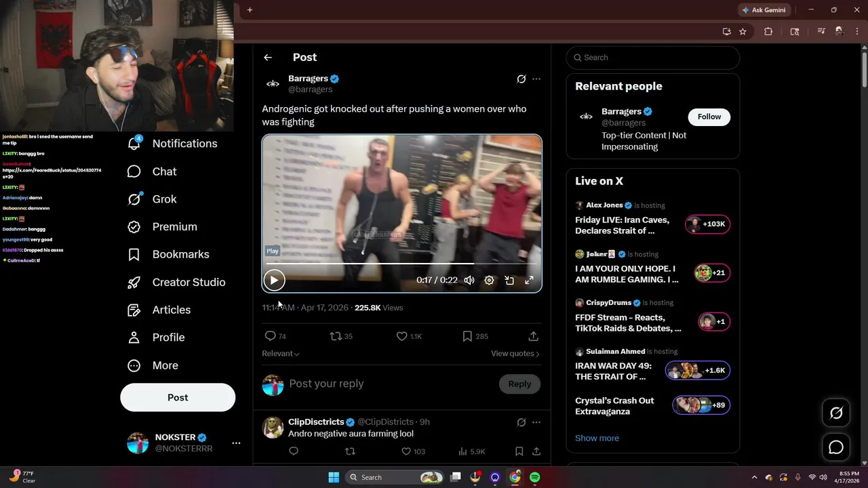Show hidden system tray icons
The width and height of the screenshot is (868, 488).
pos(754,478)
